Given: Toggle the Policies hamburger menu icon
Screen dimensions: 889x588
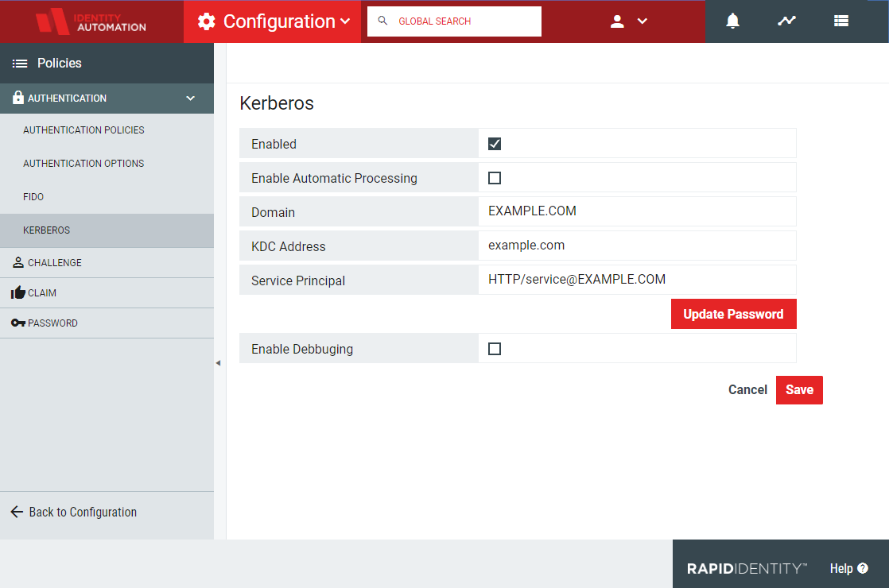Looking at the screenshot, I should [x=20, y=64].
